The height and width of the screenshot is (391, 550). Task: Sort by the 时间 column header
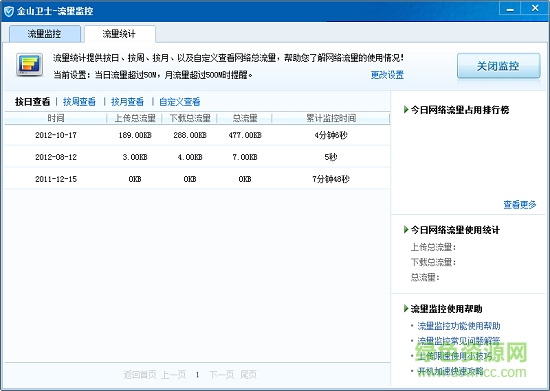click(56, 118)
